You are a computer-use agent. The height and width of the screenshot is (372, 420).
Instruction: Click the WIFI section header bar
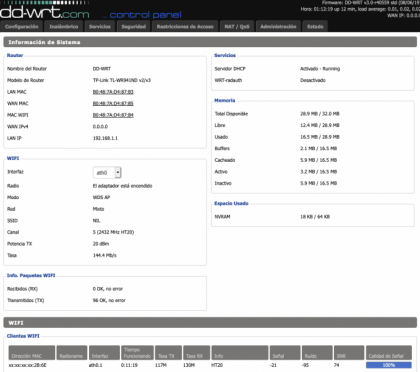(x=210, y=323)
